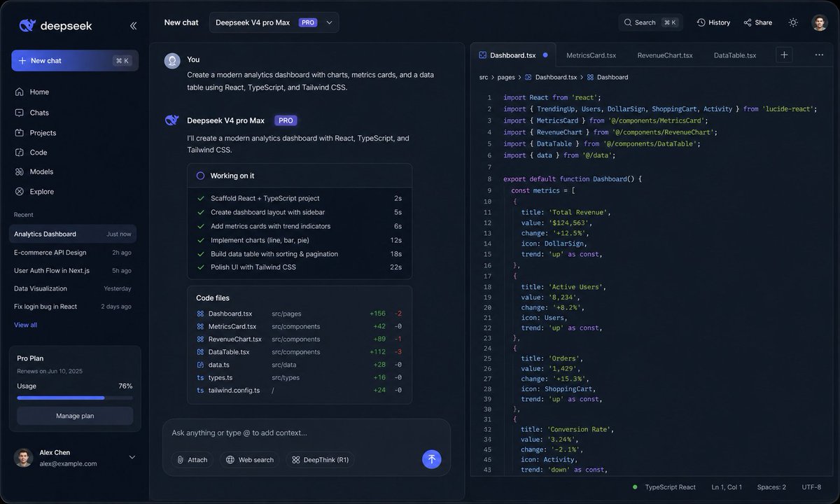Toggle light/dark theme sun icon

[x=793, y=22]
